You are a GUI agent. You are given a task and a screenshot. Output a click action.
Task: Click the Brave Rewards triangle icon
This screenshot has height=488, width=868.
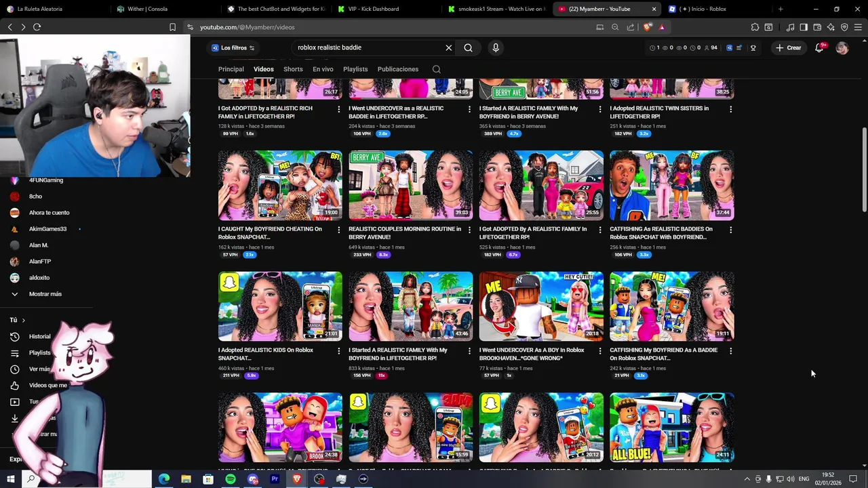point(661,27)
